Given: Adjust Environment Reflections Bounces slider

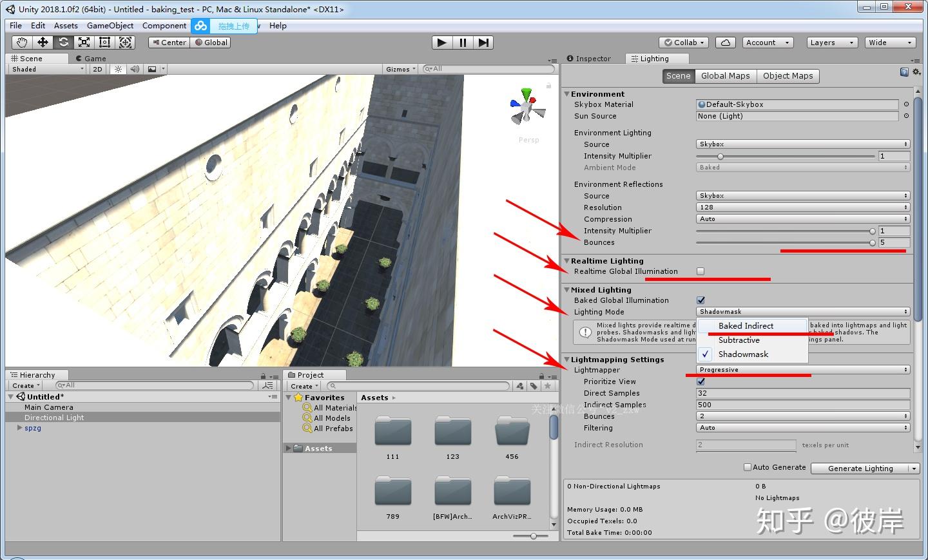Looking at the screenshot, I should (x=786, y=243).
